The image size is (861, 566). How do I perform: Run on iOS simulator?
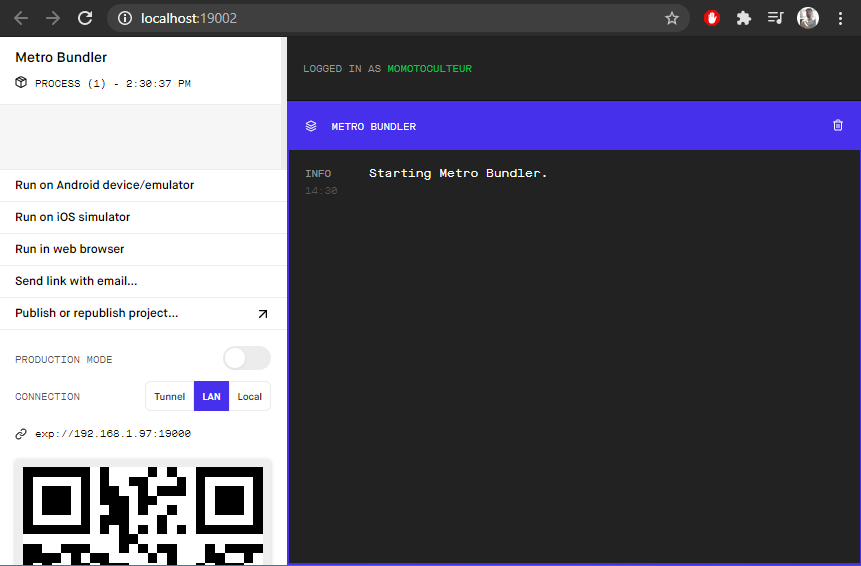(x=73, y=217)
